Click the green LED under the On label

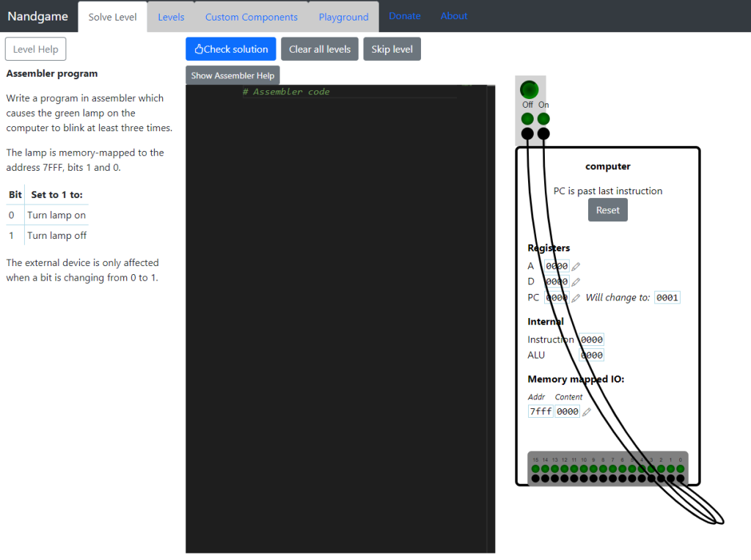tap(543, 119)
